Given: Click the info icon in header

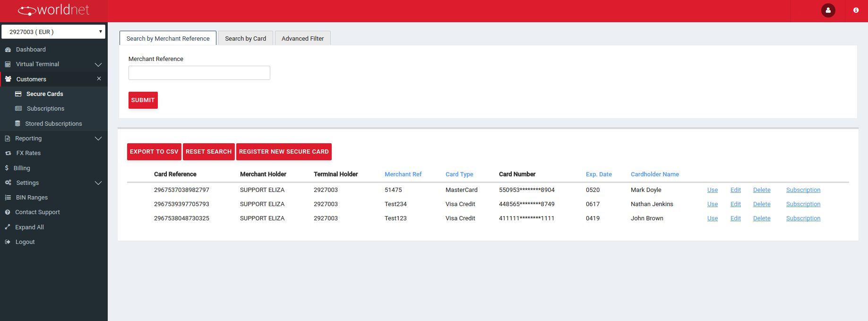Looking at the screenshot, I should [856, 10].
